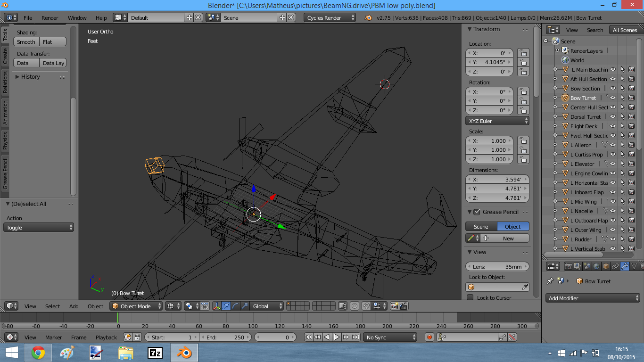Open the File menu
Viewport: 644px width, 362px height.
(28, 18)
